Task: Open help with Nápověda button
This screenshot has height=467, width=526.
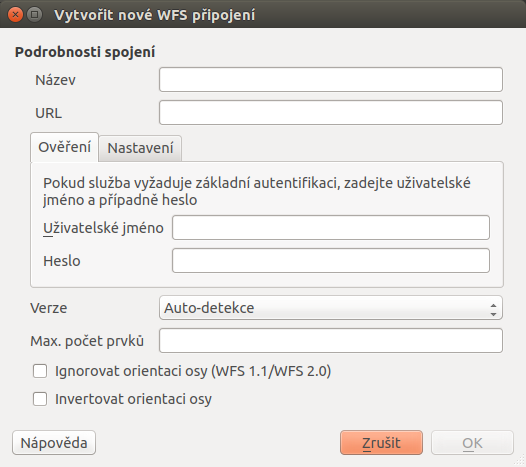Action: [54, 443]
